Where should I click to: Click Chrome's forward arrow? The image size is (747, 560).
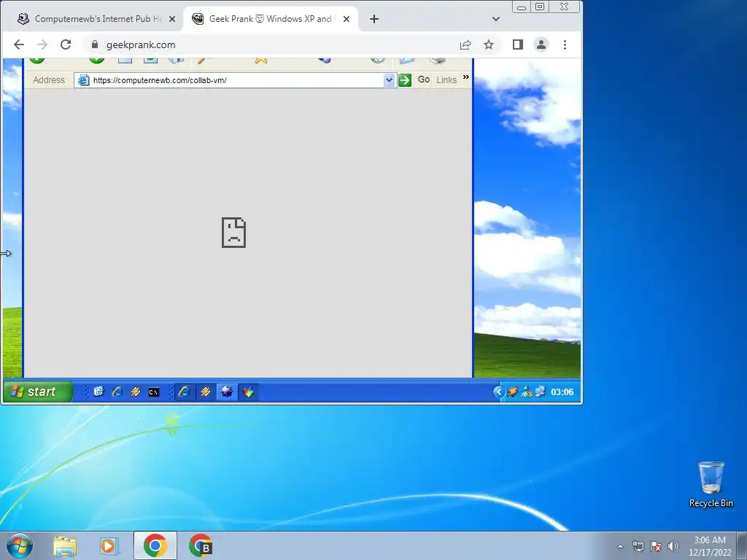point(42,44)
